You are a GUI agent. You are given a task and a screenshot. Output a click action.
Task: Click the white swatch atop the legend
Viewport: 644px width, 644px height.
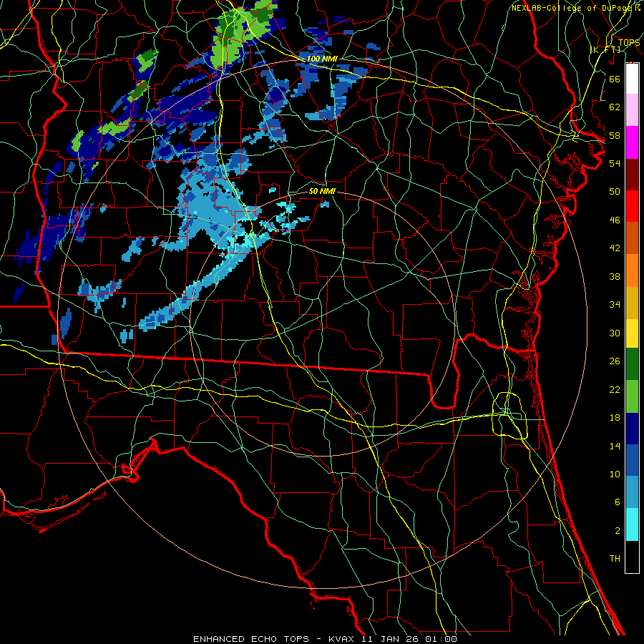[632, 79]
